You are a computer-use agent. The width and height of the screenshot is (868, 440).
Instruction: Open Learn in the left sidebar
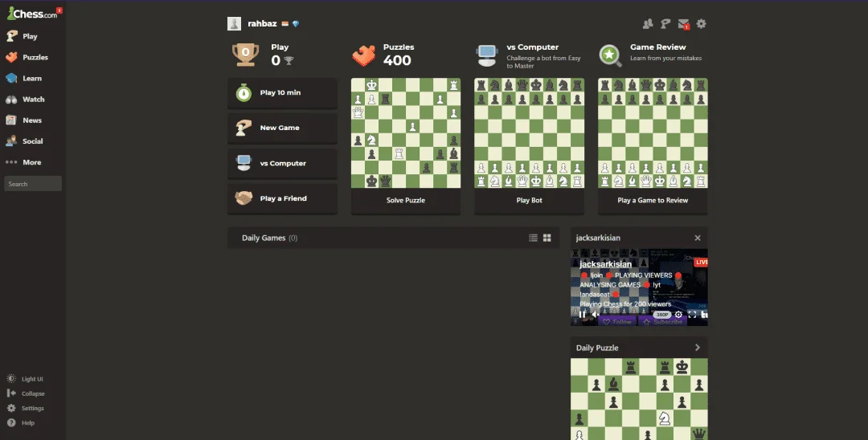click(x=24, y=79)
